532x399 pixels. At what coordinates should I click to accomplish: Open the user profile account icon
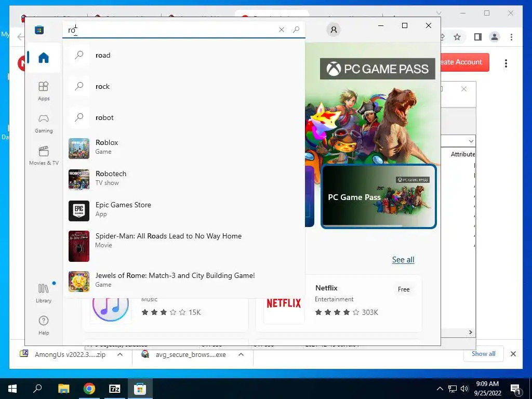pyautogui.click(x=334, y=30)
